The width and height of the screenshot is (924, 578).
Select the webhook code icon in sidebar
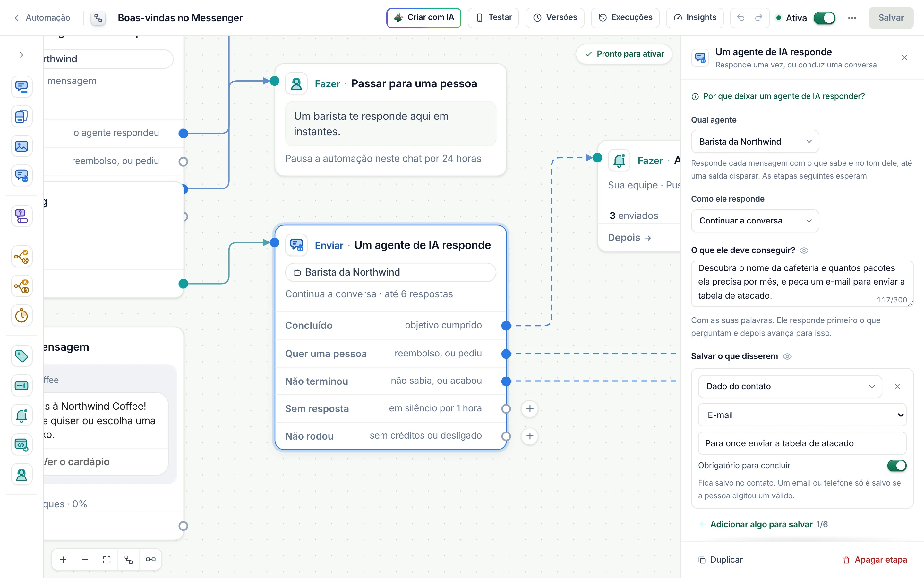[21, 445]
